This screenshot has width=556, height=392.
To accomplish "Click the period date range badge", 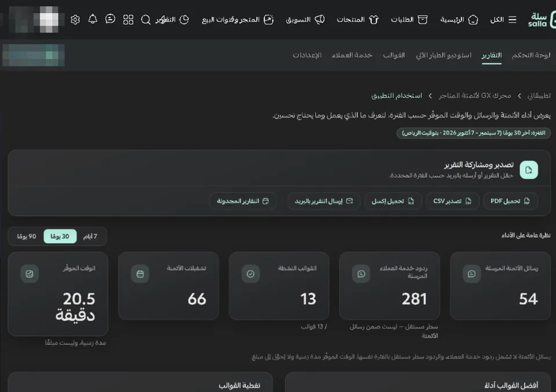I will [x=473, y=133].
